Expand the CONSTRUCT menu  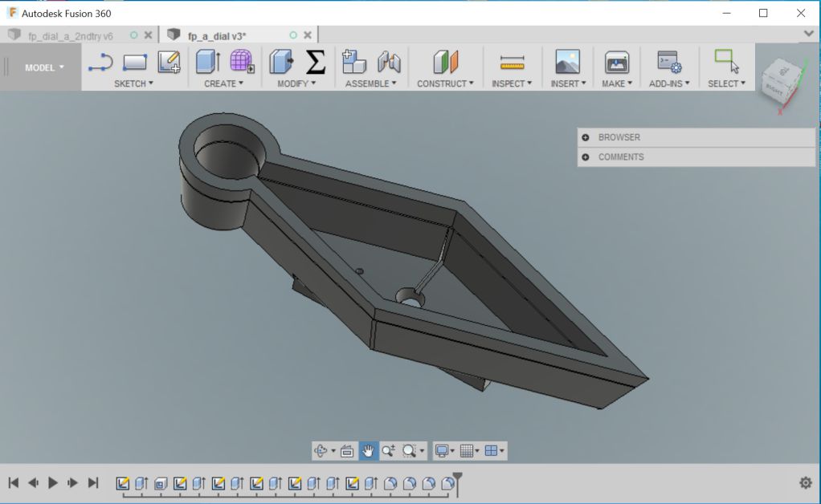[x=445, y=83]
